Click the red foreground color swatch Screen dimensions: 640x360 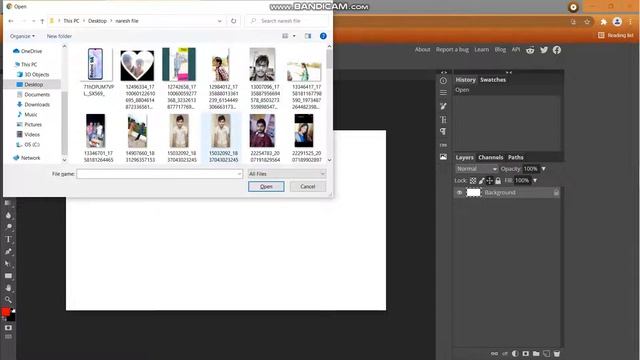[5, 312]
